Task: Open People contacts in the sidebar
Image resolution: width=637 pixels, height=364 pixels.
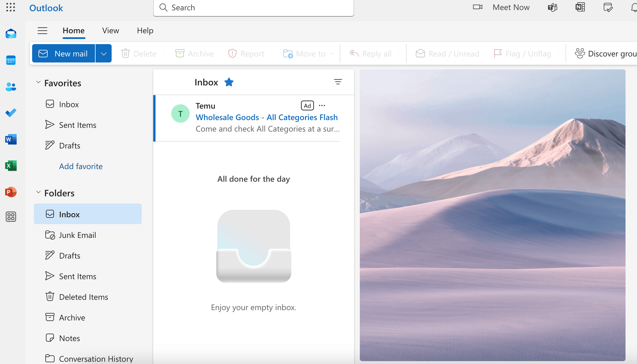Action: click(x=11, y=87)
